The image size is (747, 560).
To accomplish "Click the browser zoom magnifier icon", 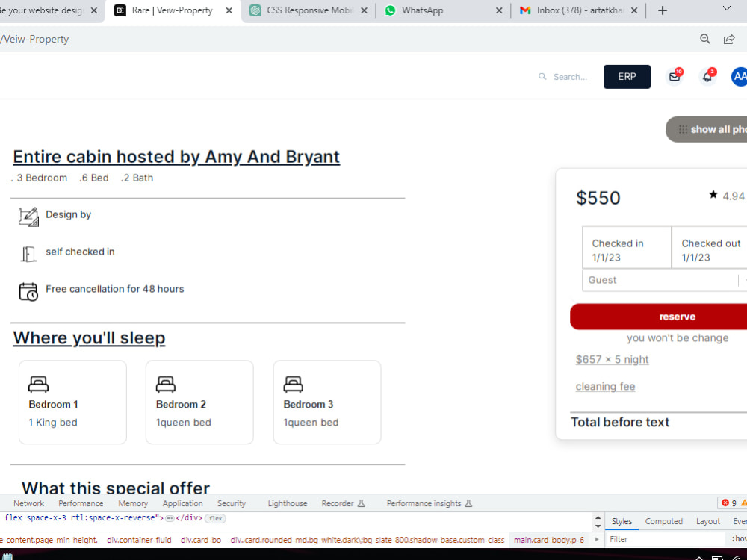I will tap(705, 39).
